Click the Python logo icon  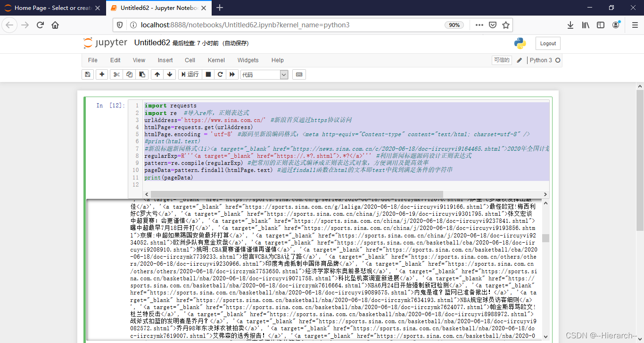coord(520,43)
